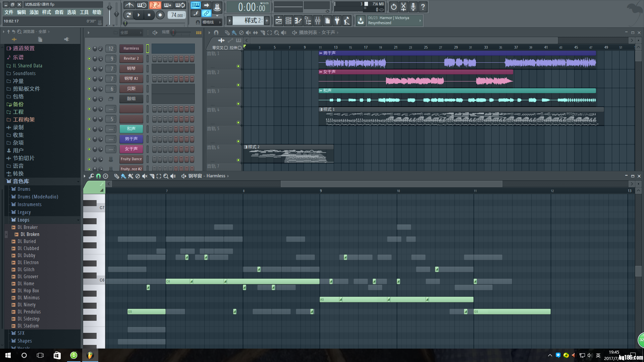The height and width of the screenshot is (362, 644).
Task: Click the one-click recording microphone icon
Action: coord(413,7)
